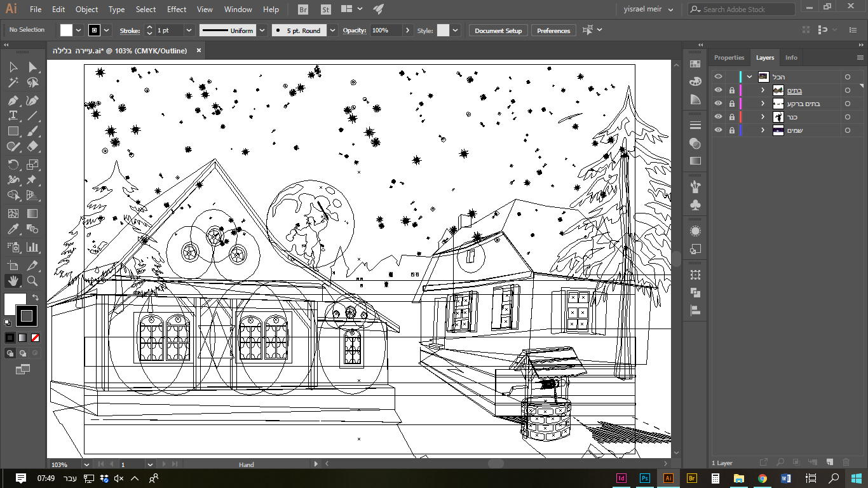Screen dimensions: 868x488
Task: Set the None color button in toolbar
Action: pyautogui.click(x=36, y=337)
